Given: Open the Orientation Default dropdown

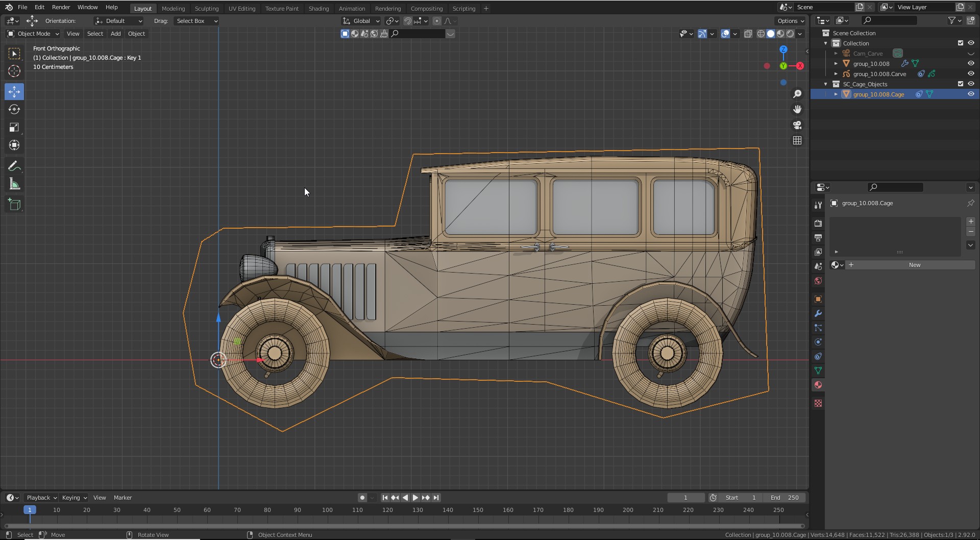Looking at the screenshot, I should click(119, 21).
